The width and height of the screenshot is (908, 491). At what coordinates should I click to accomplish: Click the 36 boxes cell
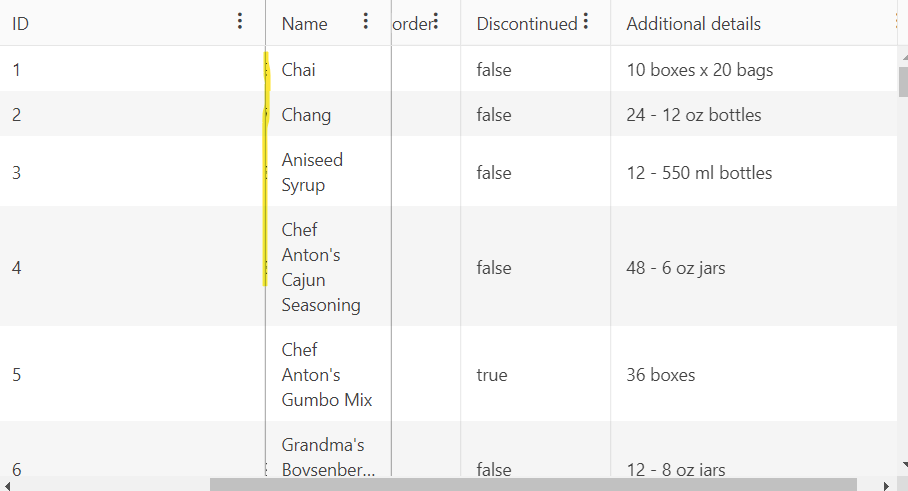(754, 374)
